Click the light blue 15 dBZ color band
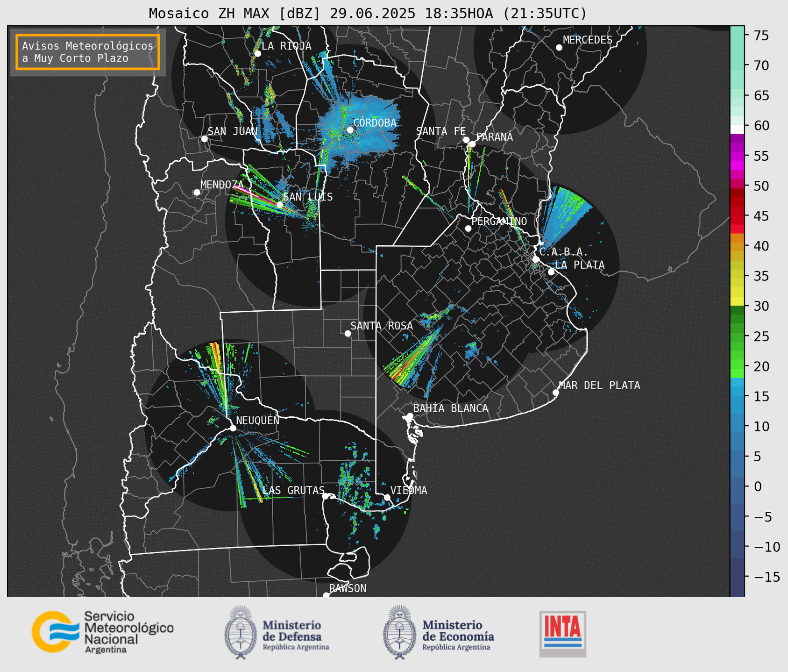Image resolution: width=788 pixels, height=672 pixels. (x=737, y=396)
